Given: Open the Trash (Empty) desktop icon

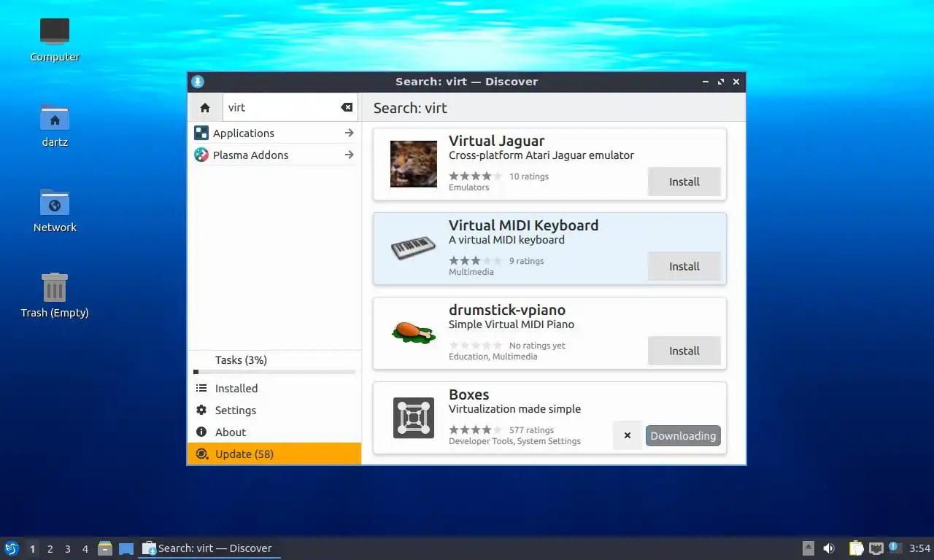Looking at the screenshot, I should pos(55,296).
